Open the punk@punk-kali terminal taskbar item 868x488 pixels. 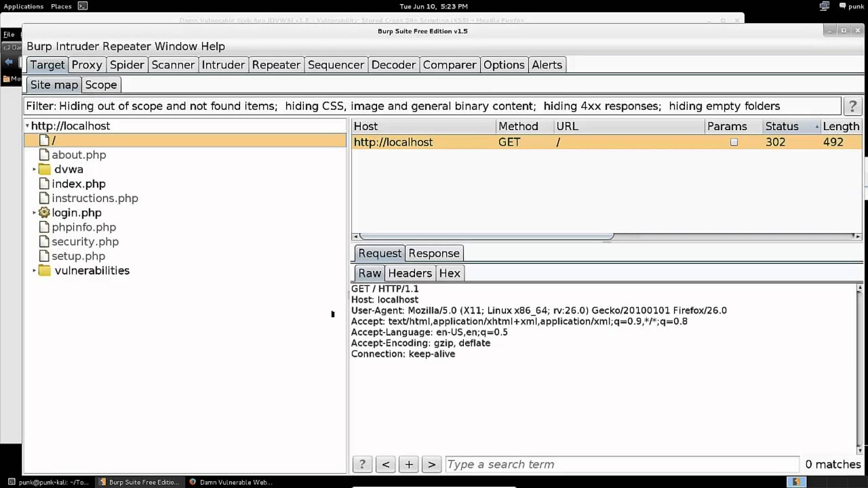point(49,482)
